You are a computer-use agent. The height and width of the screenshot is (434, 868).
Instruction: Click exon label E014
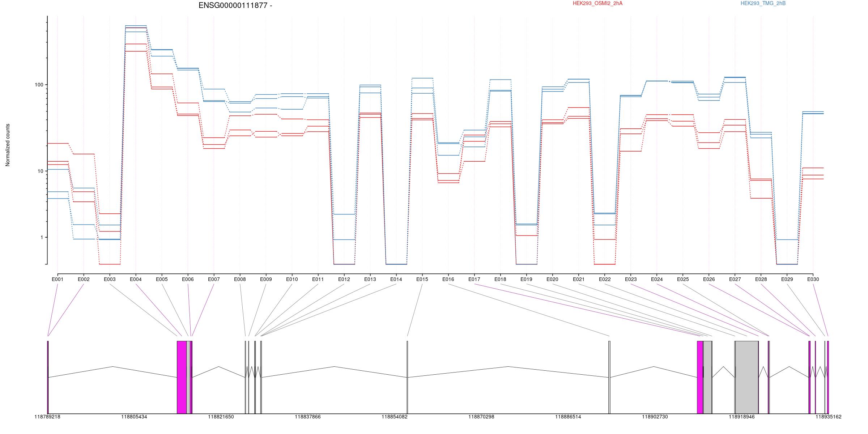point(396,279)
